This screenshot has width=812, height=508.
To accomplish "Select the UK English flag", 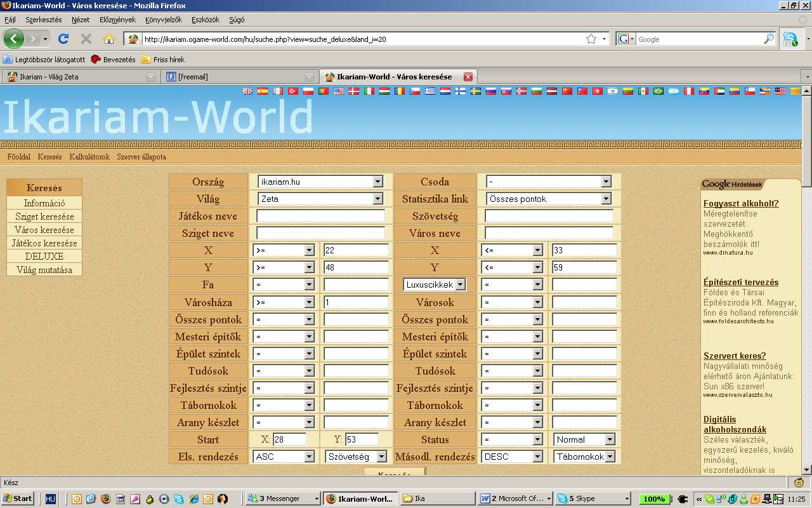I will 247,91.
